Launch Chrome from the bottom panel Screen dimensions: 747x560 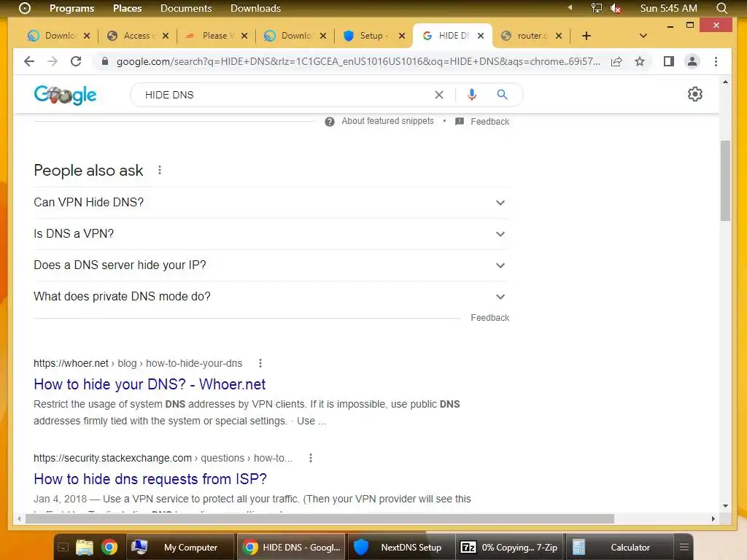pyautogui.click(x=109, y=547)
